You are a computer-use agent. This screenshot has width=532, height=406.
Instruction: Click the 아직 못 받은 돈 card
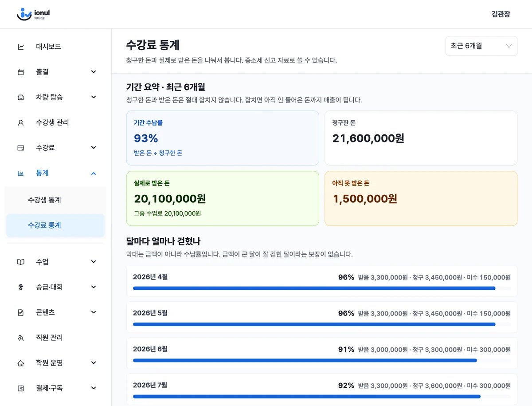point(421,198)
